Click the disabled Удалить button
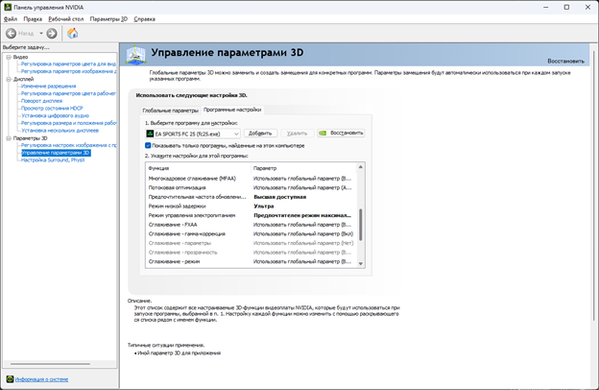The image size is (599, 390). point(297,133)
